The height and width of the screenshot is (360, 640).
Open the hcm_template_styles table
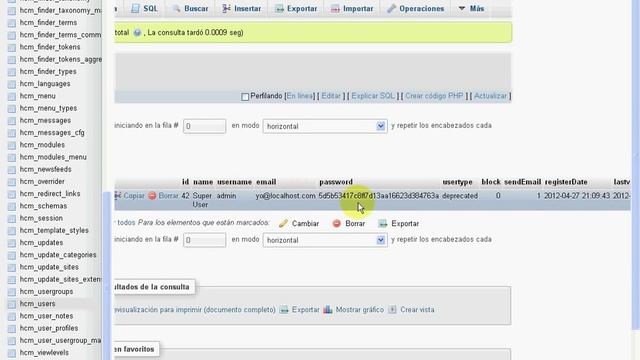coord(54,230)
